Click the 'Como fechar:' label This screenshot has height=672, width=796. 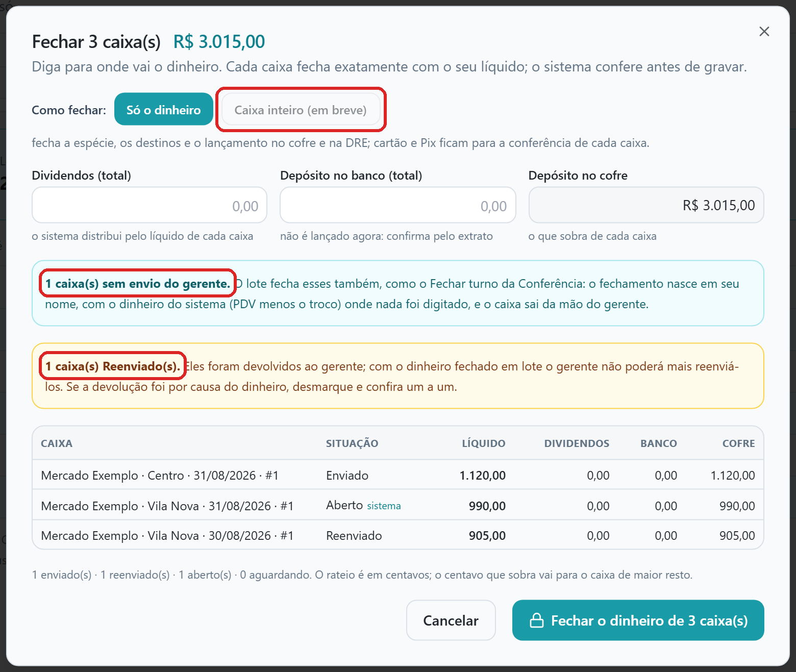point(69,110)
